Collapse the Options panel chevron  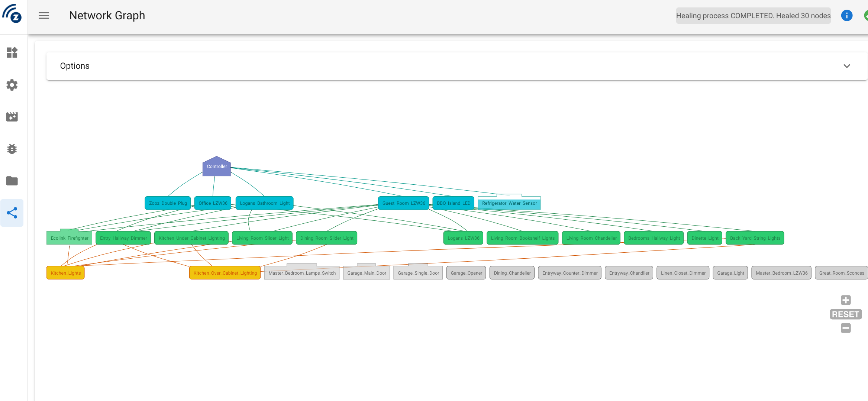[x=847, y=66]
